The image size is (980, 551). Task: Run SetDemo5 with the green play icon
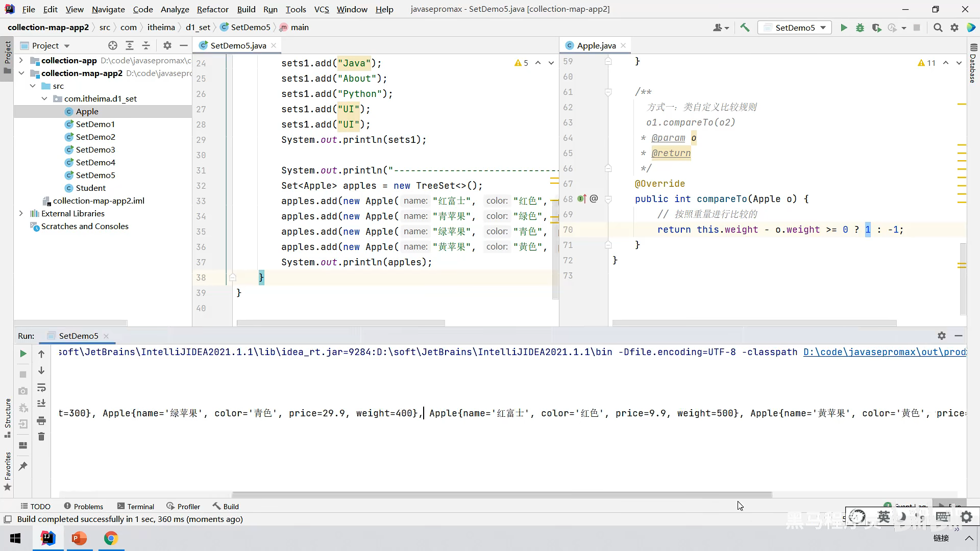coord(844,28)
